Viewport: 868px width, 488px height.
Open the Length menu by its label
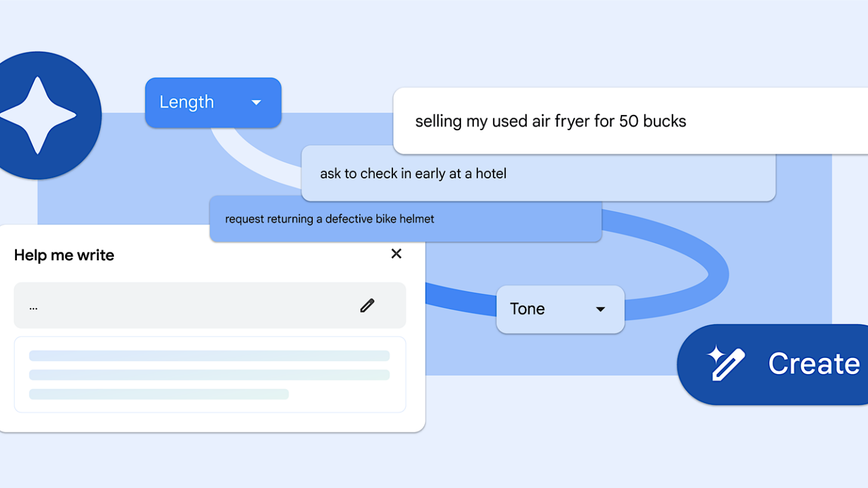[x=186, y=102]
